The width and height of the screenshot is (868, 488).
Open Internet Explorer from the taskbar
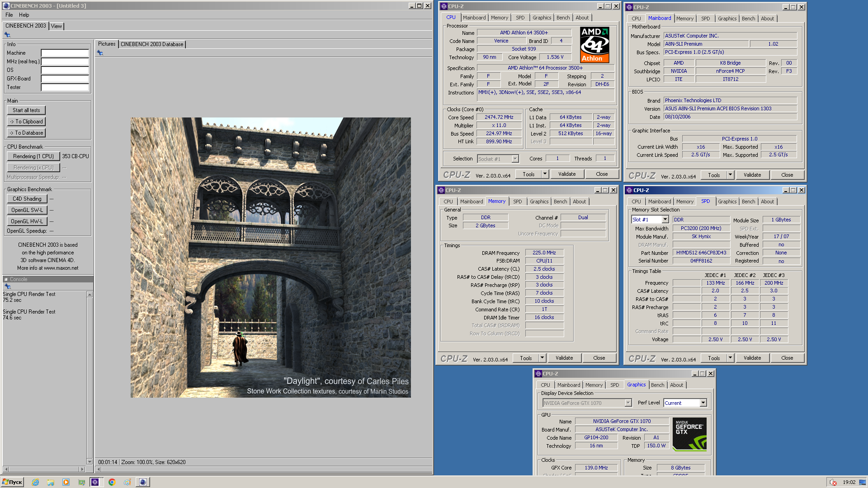[35, 482]
